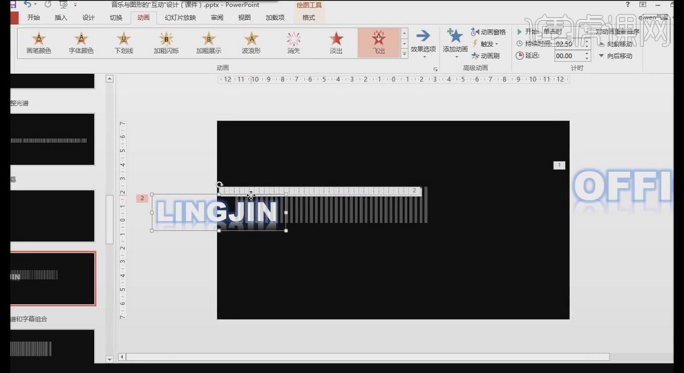Viewport: 684px width, 373px height.
Task: Choose the 消失 disappear exit animation
Action: click(294, 43)
